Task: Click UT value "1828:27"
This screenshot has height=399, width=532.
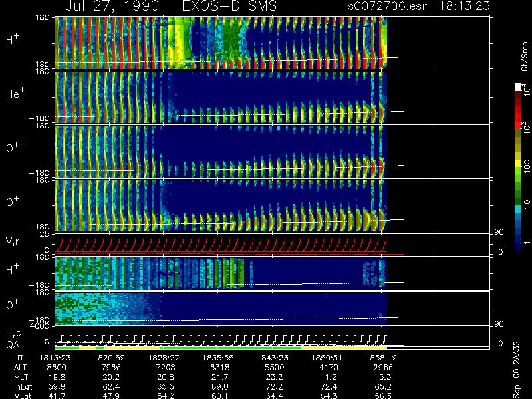Action: point(164,358)
